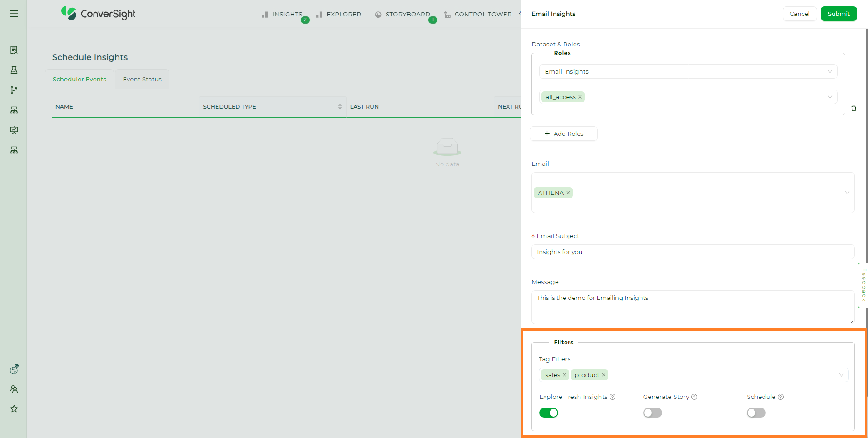Open the branch sidebar icon
The height and width of the screenshot is (438, 868).
pos(14,90)
